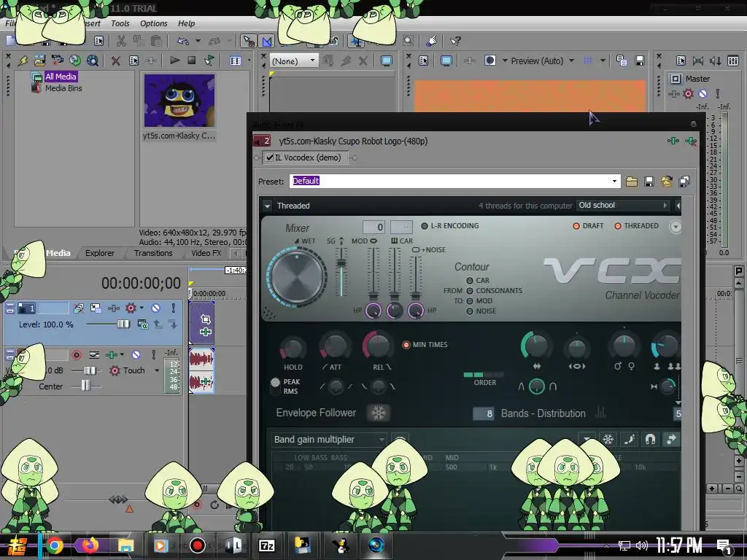The height and width of the screenshot is (560, 747).
Task: Stop media preview with Stop icon
Action: click(192, 61)
